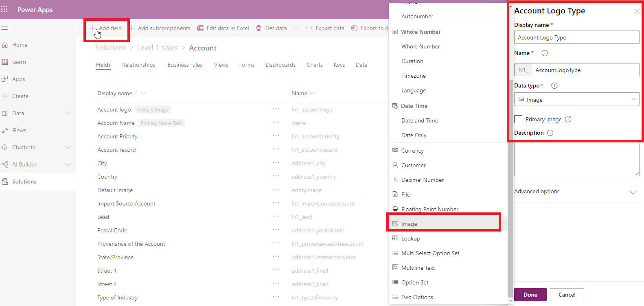
Task: Click the Done button
Action: click(x=530, y=295)
